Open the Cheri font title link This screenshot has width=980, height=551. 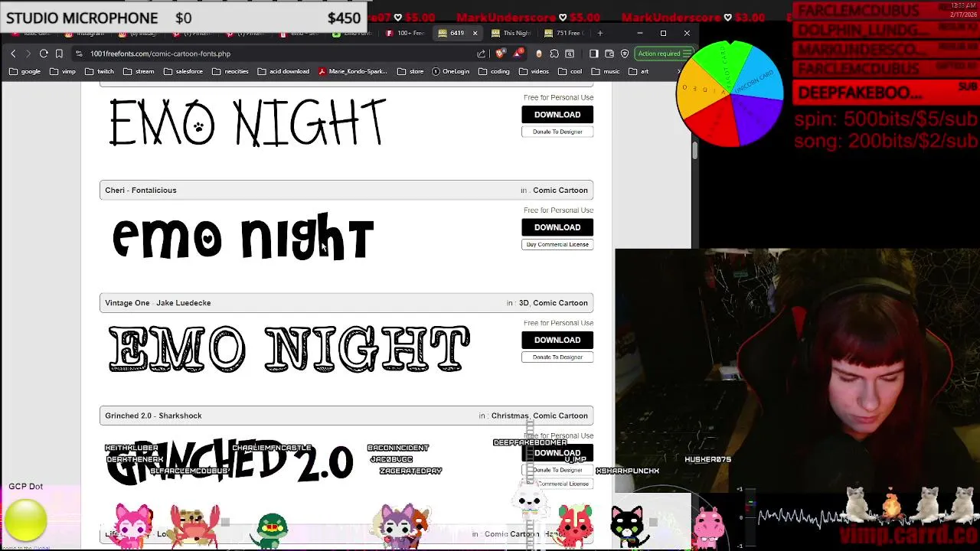pyautogui.click(x=115, y=191)
